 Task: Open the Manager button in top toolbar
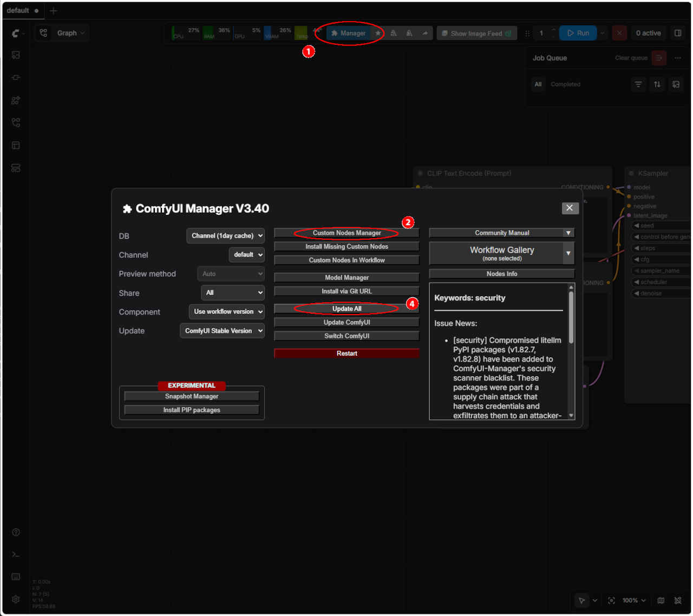(x=349, y=33)
